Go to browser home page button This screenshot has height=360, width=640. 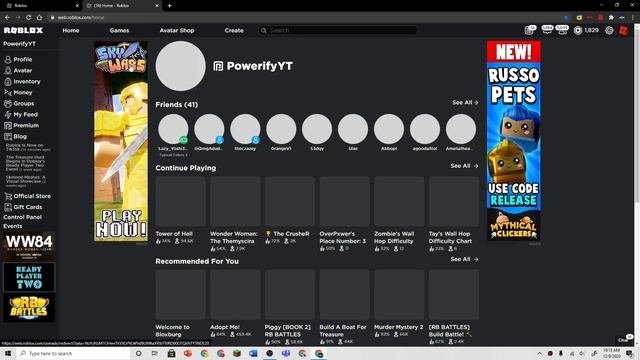[x=39, y=18]
